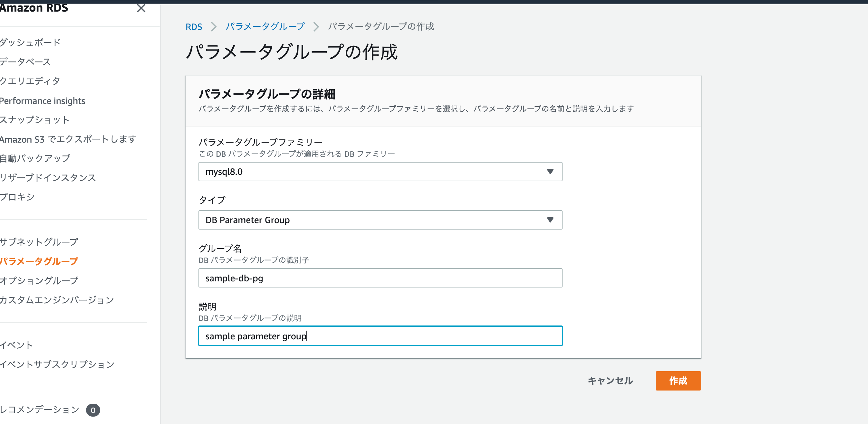Expand the DB Parameter Group type selector arrow
This screenshot has height=424, width=868.
pos(551,220)
